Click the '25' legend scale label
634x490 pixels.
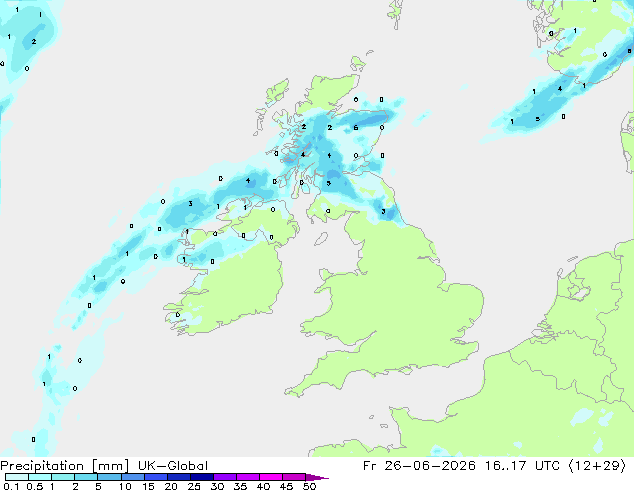click(194, 486)
